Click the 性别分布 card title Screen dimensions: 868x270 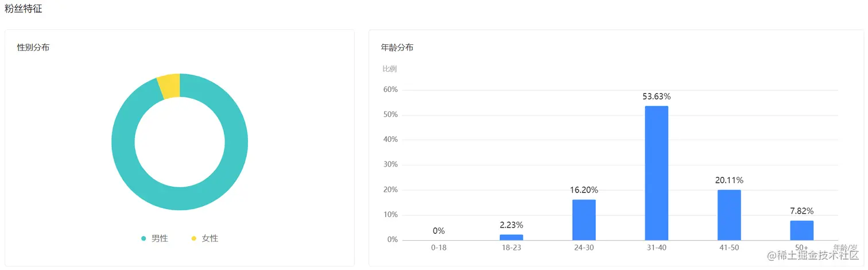click(33, 47)
